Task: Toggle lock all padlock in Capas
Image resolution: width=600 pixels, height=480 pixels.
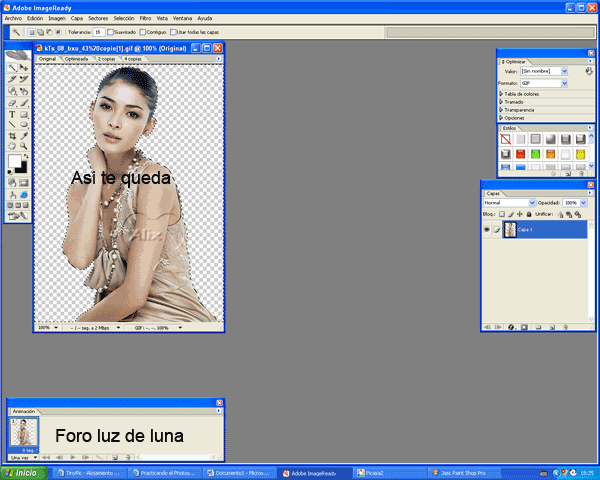Action: tap(529, 214)
